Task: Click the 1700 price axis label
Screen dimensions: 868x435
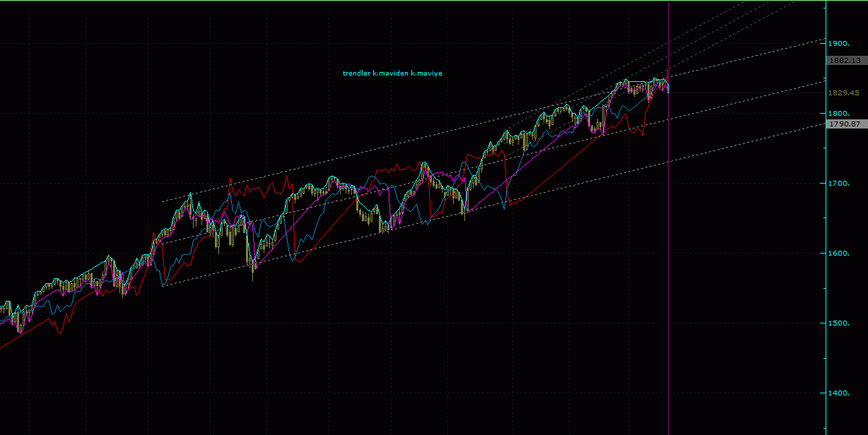Action: click(839, 184)
